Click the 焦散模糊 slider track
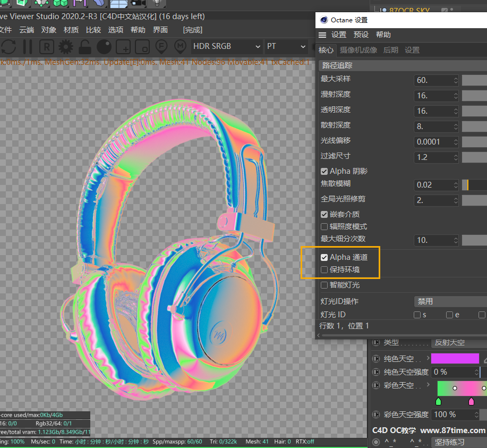This screenshot has width=487, height=448. click(475, 185)
